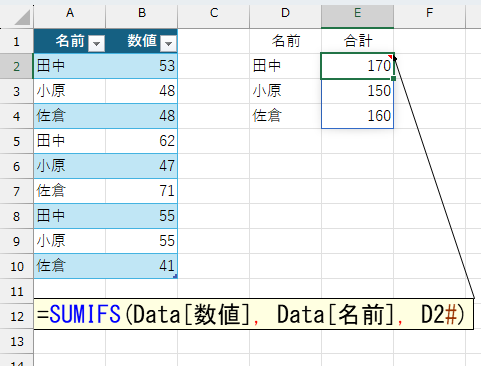
Task: Select row 12 header
Action: click(17, 316)
